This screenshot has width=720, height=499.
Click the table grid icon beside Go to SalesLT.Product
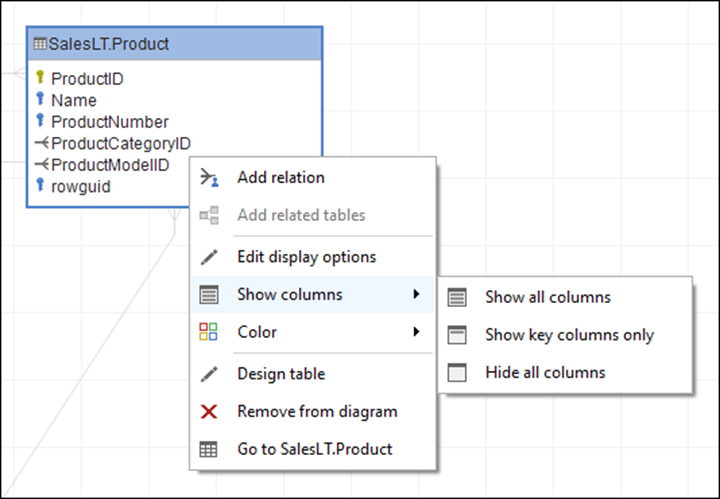209,450
